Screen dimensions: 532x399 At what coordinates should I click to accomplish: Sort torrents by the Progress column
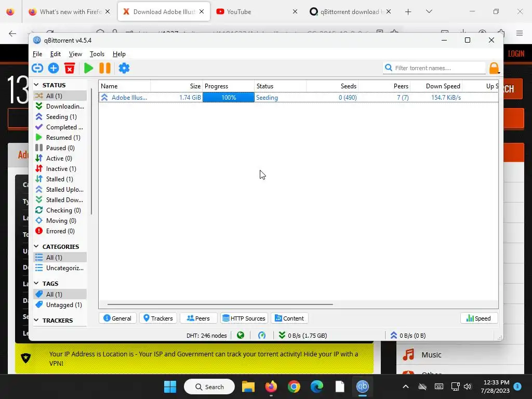(229, 86)
